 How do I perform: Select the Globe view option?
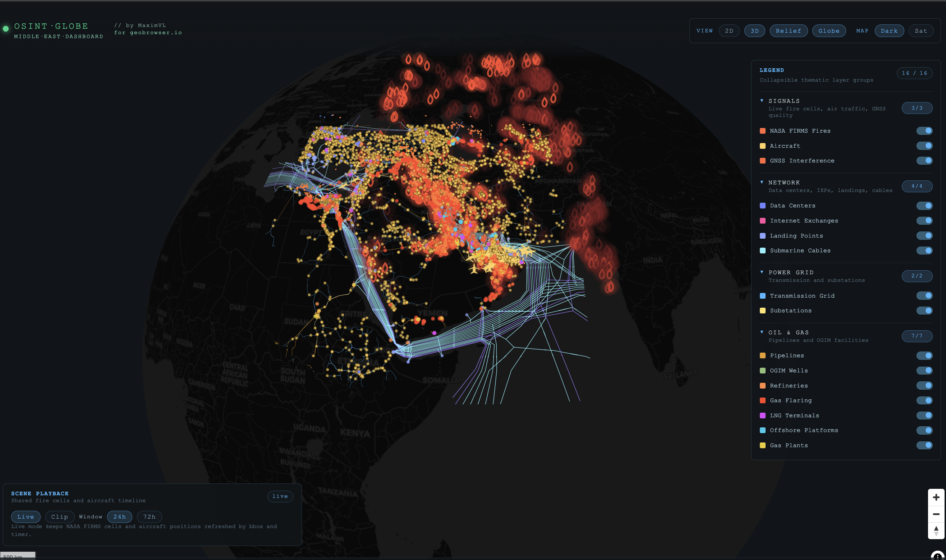(x=828, y=31)
